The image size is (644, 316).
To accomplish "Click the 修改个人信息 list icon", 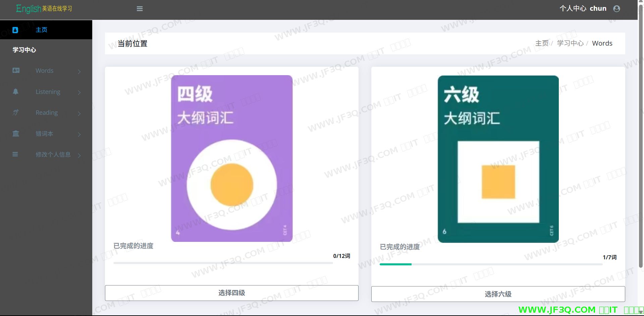I will point(15,154).
